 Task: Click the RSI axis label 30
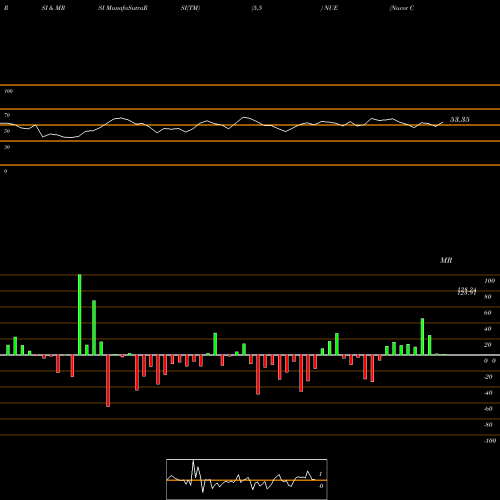pyautogui.click(x=7, y=147)
